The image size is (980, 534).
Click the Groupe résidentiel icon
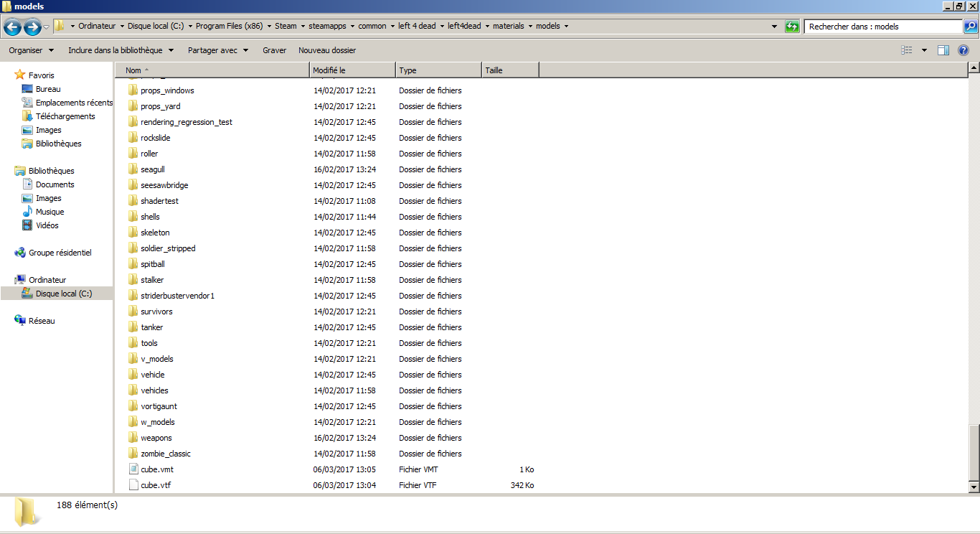click(20, 253)
